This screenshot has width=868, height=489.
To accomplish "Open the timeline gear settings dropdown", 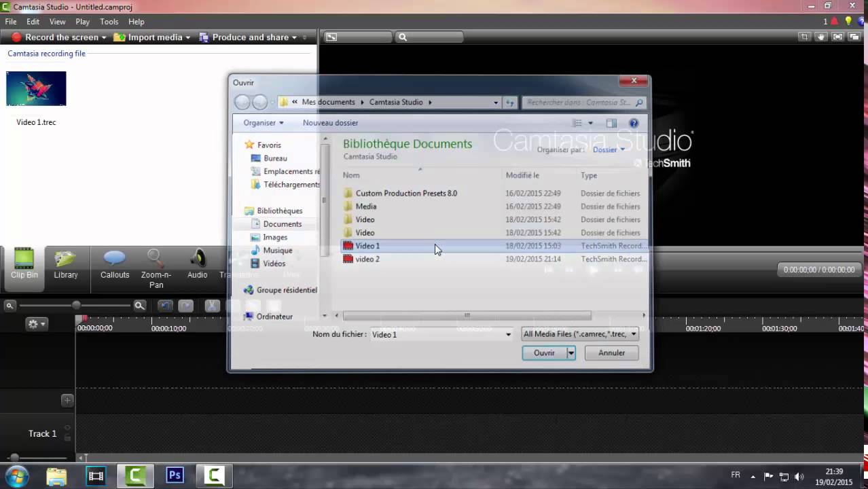I will click(x=36, y=324).
